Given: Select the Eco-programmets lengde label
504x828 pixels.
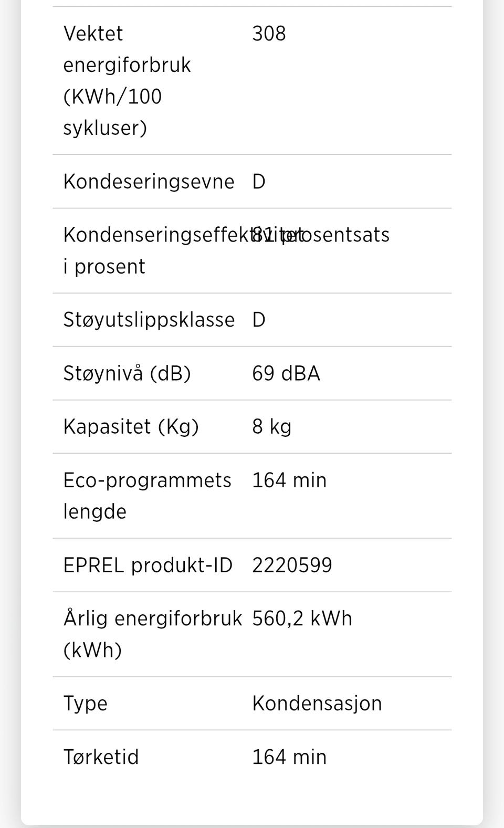Looking at the screenshot, I should pyautogui.click(x=147, y=496).
